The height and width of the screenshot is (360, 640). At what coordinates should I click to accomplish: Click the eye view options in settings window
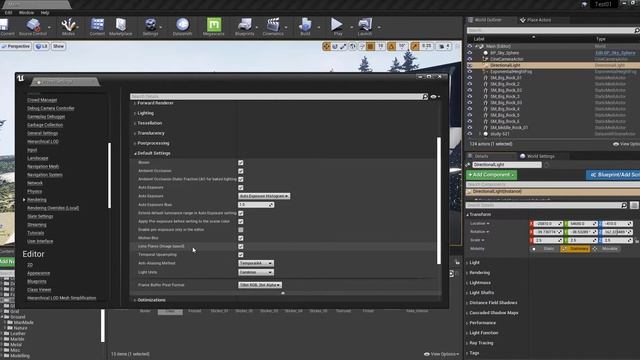click(435, 97)
